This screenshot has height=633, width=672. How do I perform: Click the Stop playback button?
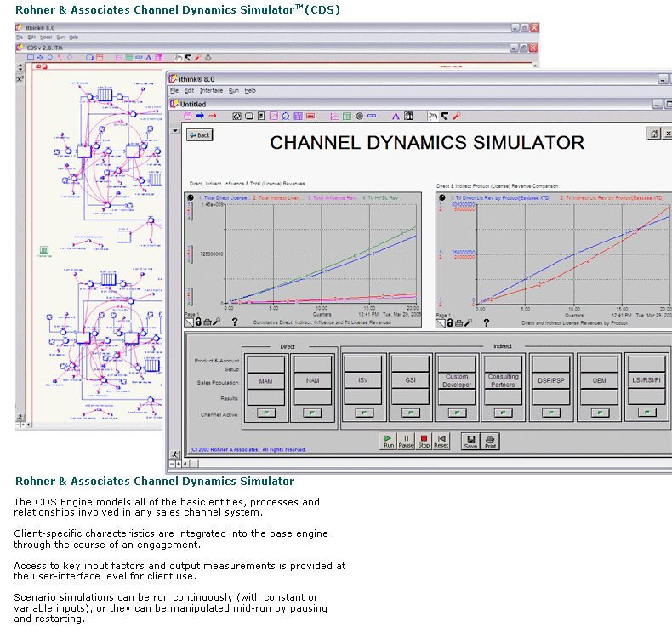424,441
